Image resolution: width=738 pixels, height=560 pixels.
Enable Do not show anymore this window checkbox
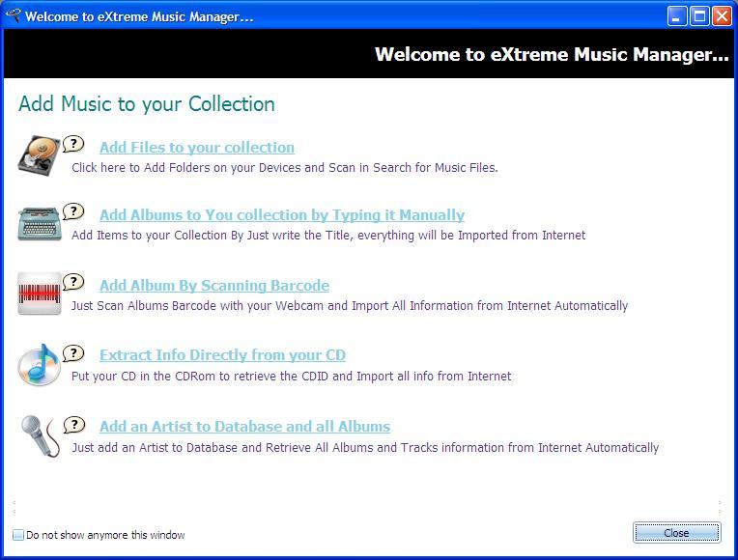18,535
